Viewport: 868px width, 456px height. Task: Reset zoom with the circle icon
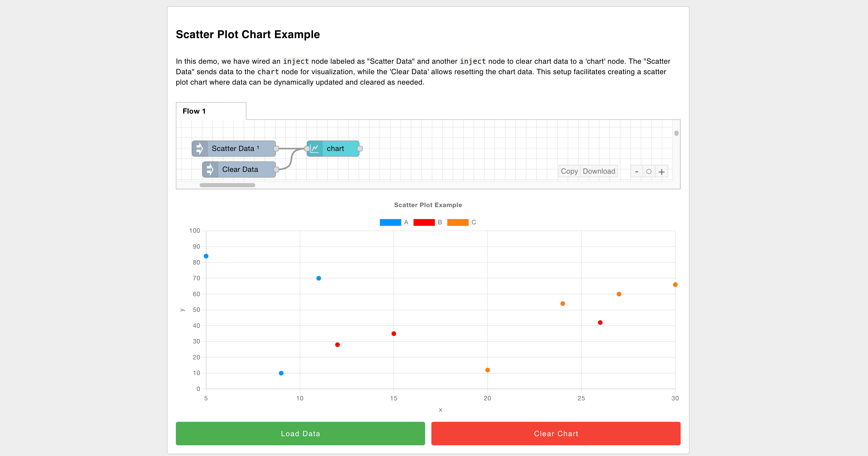tap(649, 171)
